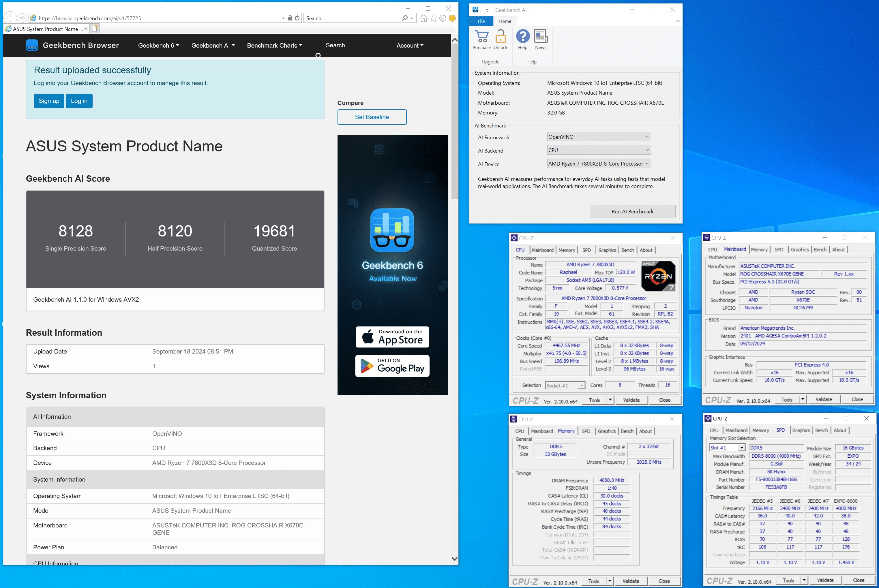Open address bar URL history dropdown
Viewport: 879px width, 588px height.
(x=283, y=18)
